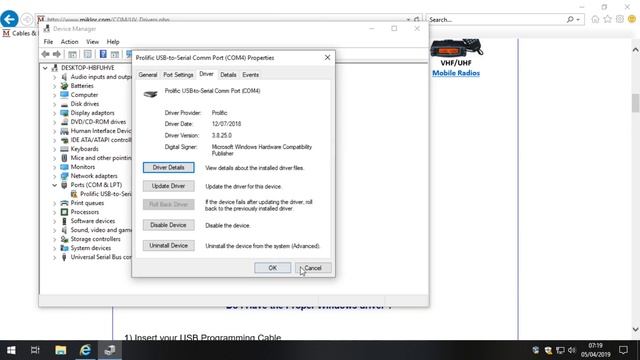Expand the Display adaptors category
640x360 pixels.
(54, 113)
